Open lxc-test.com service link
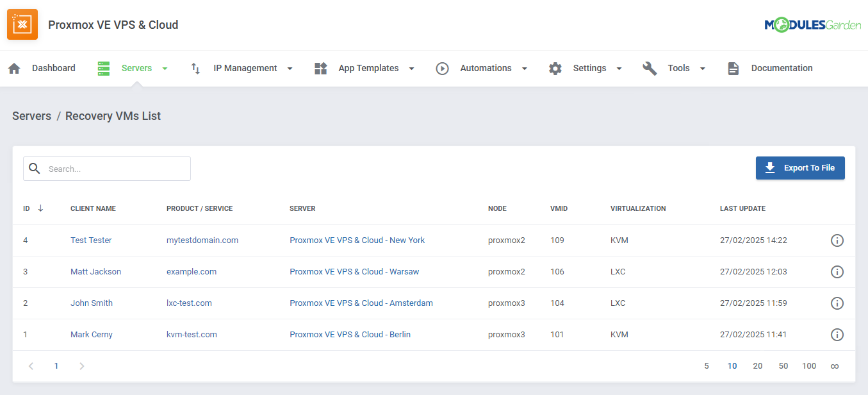 189,303
